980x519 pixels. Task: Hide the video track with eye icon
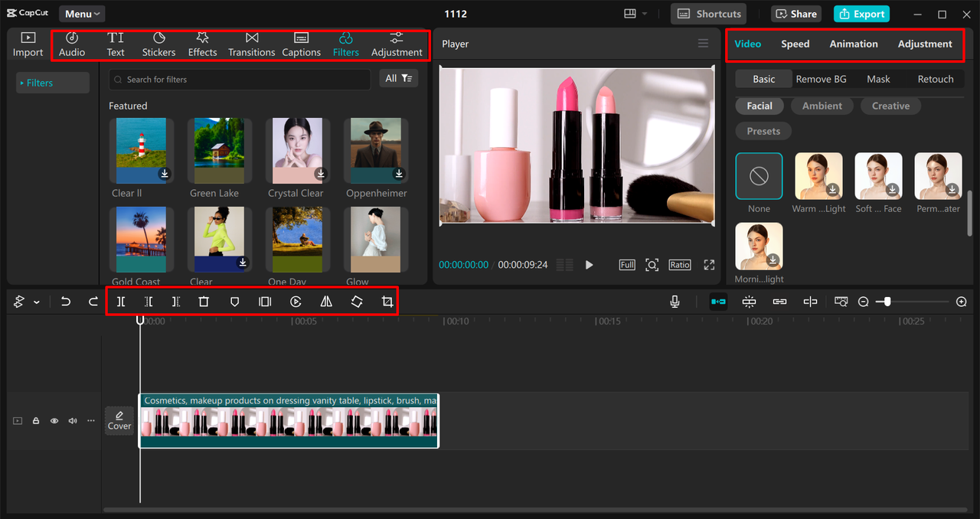click(x=54, y=421)
